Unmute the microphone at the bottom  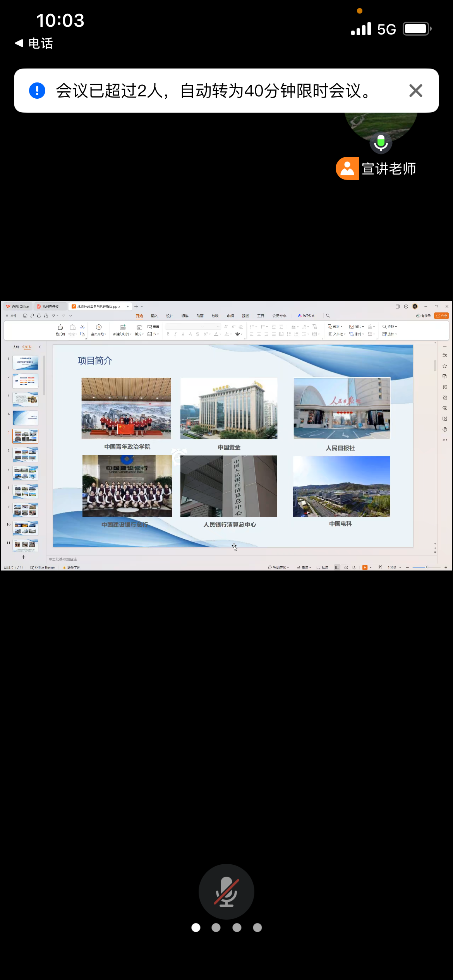pos(226,891)
